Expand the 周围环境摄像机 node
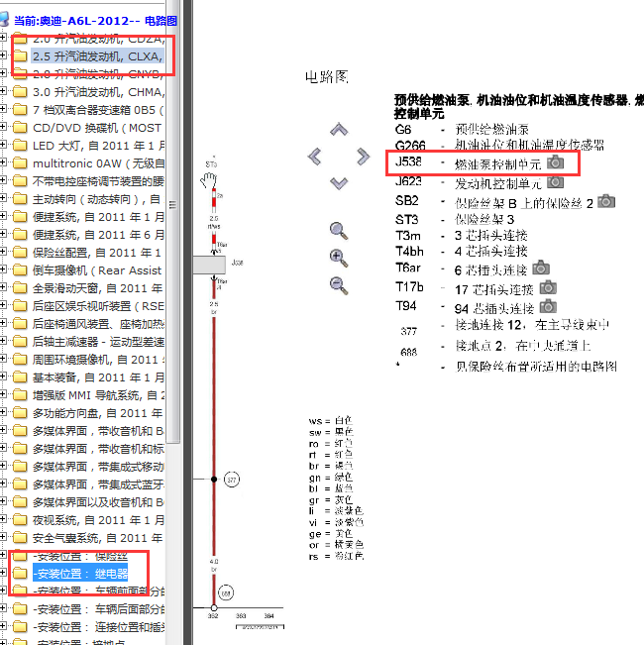This screenshot has height=645, width=644. pos(2,359)
